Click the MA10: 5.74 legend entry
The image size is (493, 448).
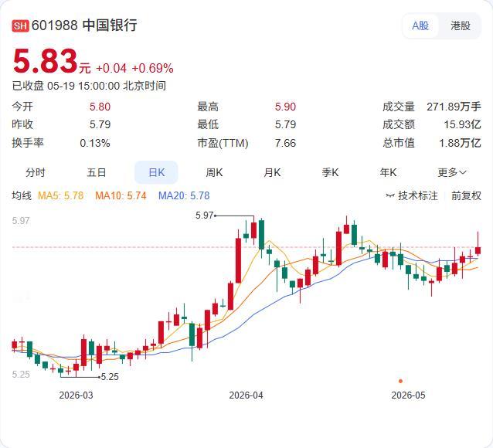121,196
